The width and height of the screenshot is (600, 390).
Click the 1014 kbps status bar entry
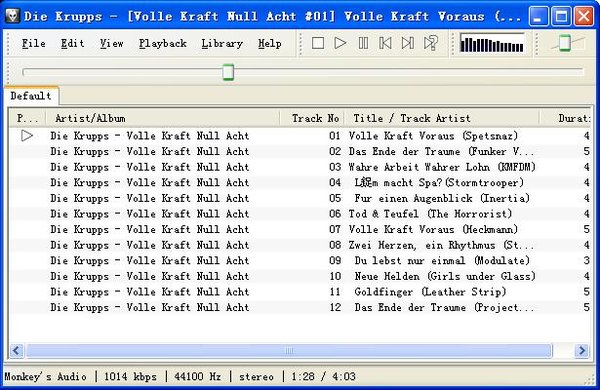[130, 377]
